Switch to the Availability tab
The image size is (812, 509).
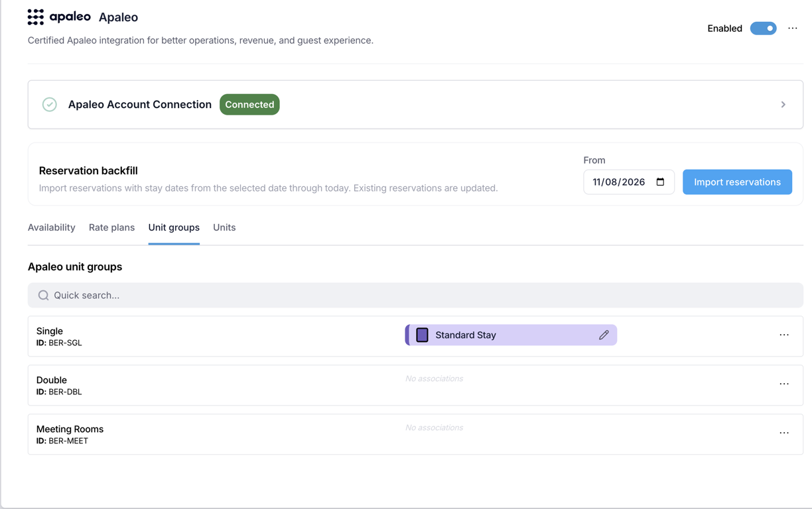tap(52, 227)
